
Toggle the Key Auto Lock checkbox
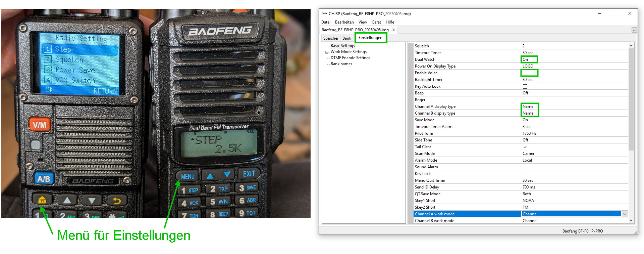pyautogui.click(x=525, y=86)
